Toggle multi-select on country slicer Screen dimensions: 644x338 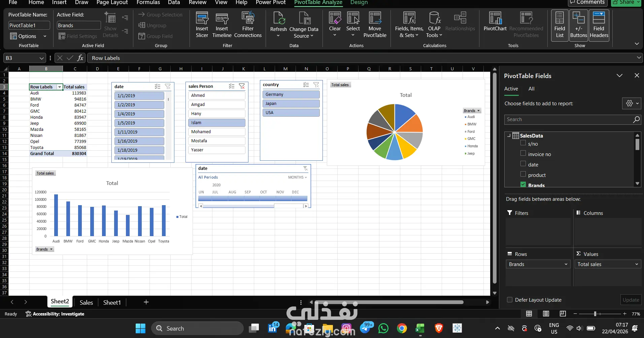pyautogui.click(x=306, y=85)
